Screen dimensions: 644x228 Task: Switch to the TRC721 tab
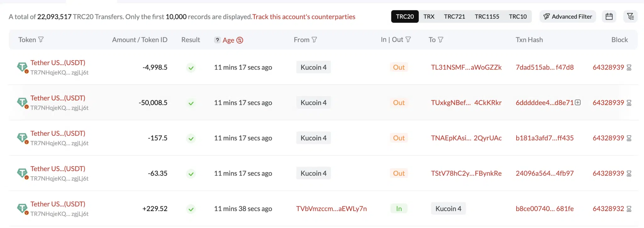point(454,17)
